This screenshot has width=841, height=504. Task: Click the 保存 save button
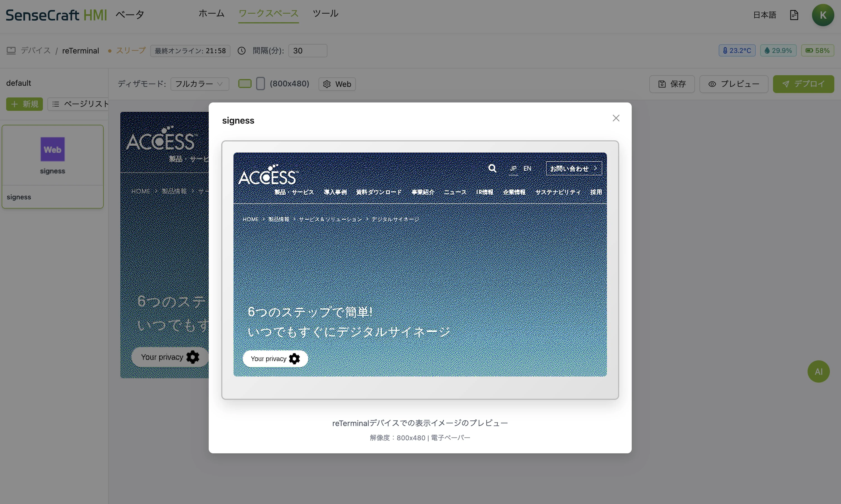[x=672, y=84]
